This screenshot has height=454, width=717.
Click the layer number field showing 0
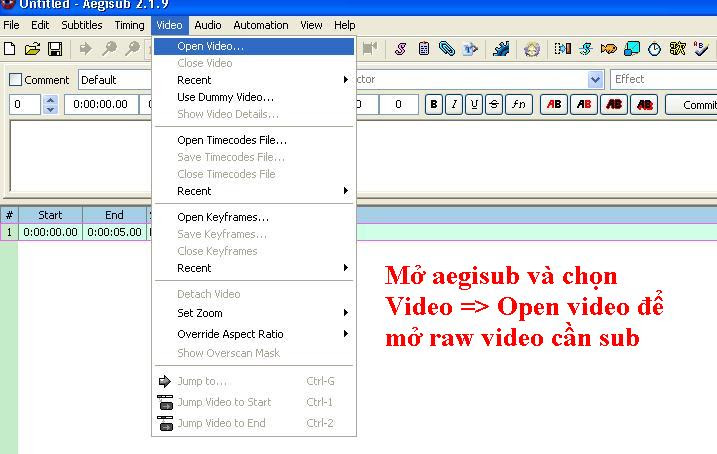tap(25, 104)
